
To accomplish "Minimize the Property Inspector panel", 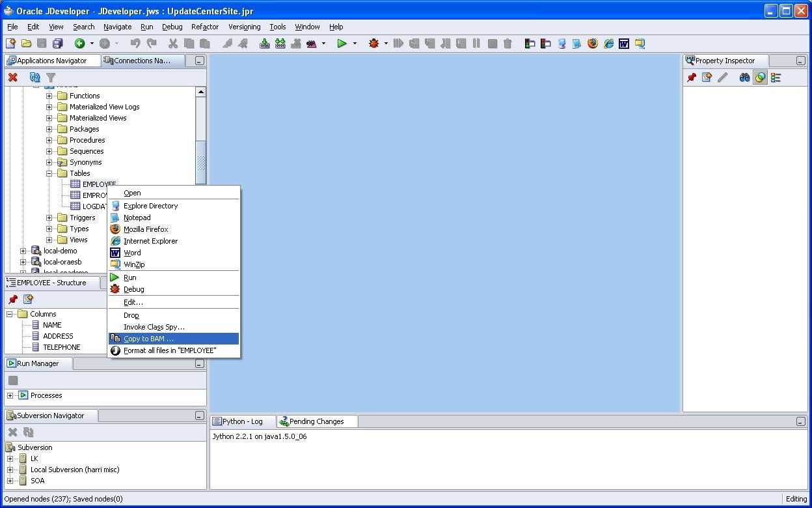I will (x=800, y=61).
